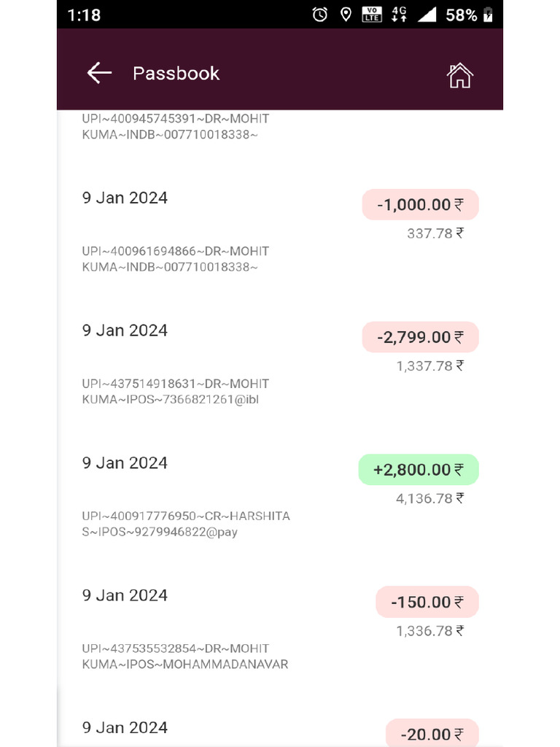Go to home via house icon
This screenshot has width=560, height=747.
point(459,74)
